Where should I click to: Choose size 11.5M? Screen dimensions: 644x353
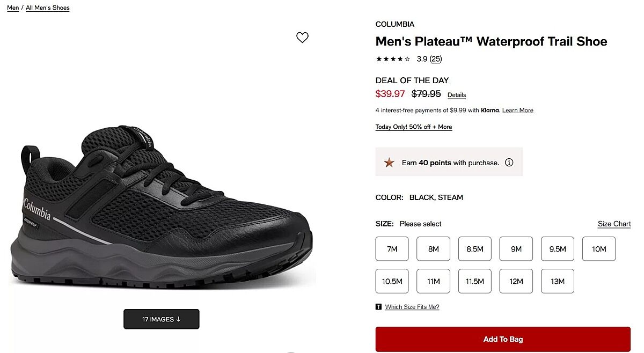pos(475,281)
